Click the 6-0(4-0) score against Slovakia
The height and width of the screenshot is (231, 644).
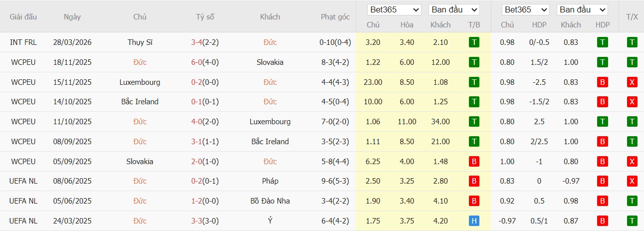tap(205, 62)
